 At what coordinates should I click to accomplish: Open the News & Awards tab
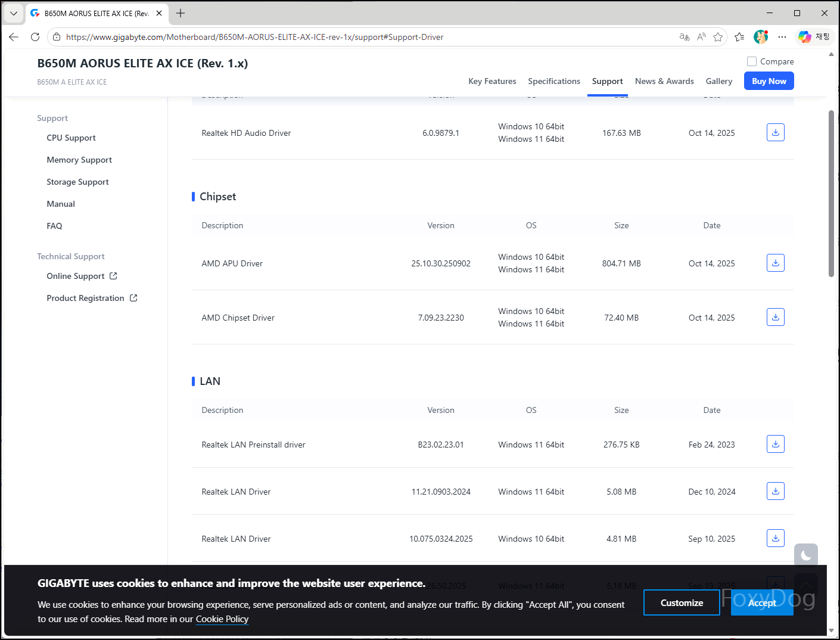point(664,81)
